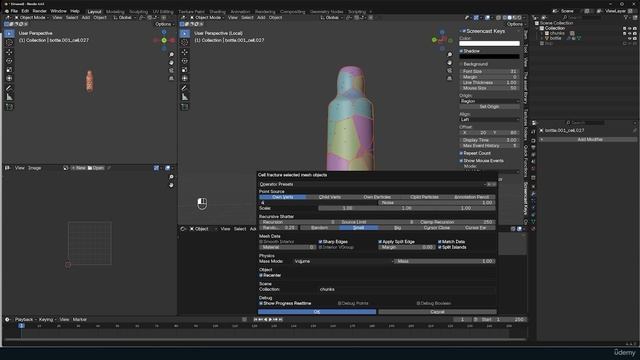This screenshot has width=640, height=360.
Task: Click the green Y axis on the left viewport gizmo
Action: (164, 40)
